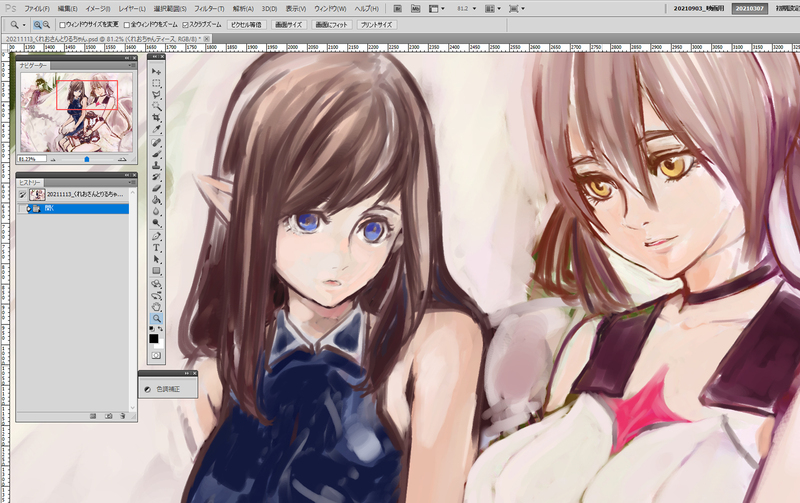Select the Clone Stamp tool
This screenshot has height=503, width=800.
pyautogui.click(x=157, y=165)
